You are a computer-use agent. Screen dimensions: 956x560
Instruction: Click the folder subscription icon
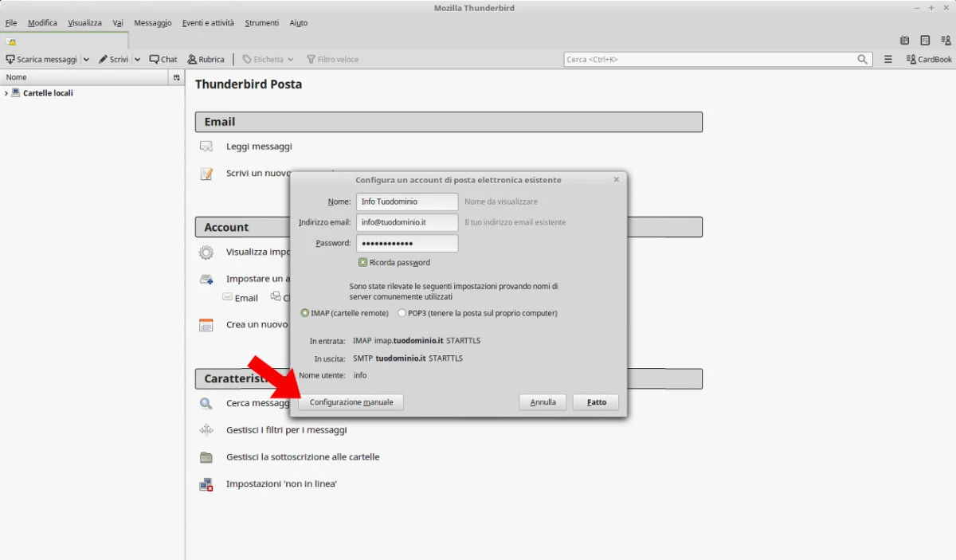pyautogui.click(x=206, y=457)
